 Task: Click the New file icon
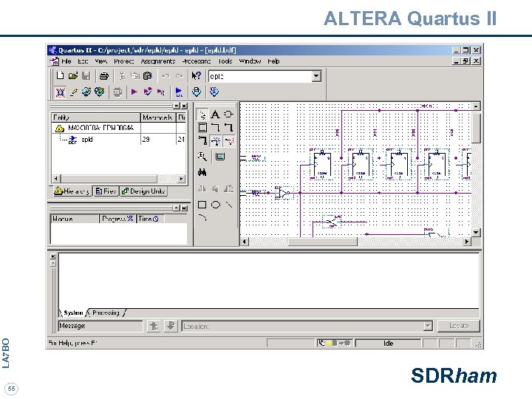click(60, 75)
